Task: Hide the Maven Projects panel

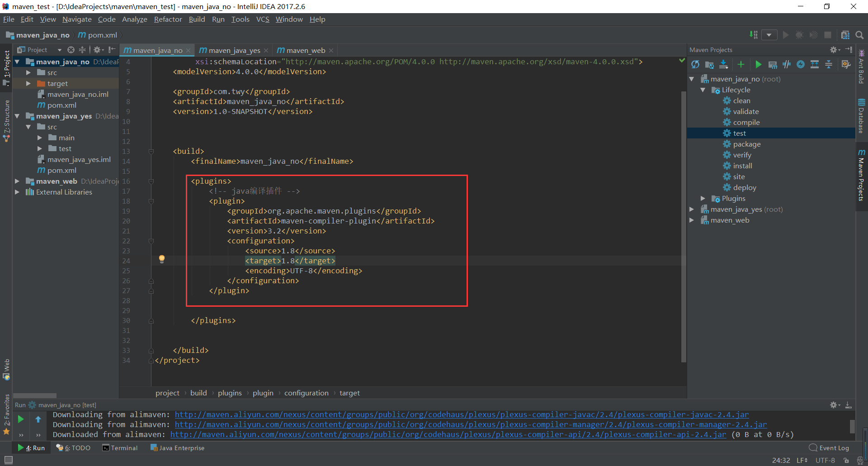Action: (x=849, y=50)
